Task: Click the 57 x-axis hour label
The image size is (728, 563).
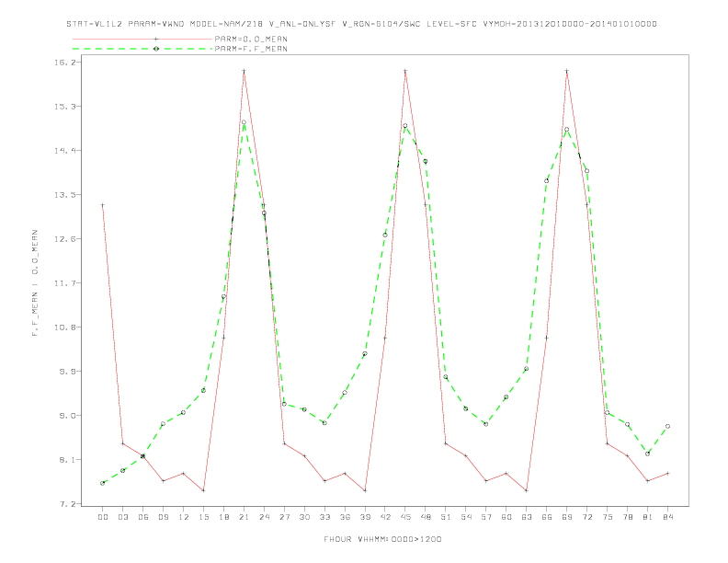Action: click(x=486, y=517)
